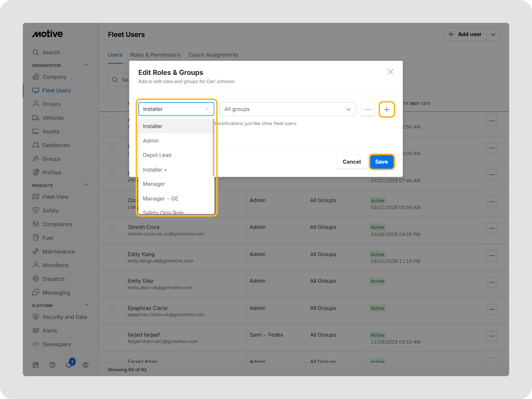
Task: Switch to the Roles & Permissions tab
Action: point(155,55)
